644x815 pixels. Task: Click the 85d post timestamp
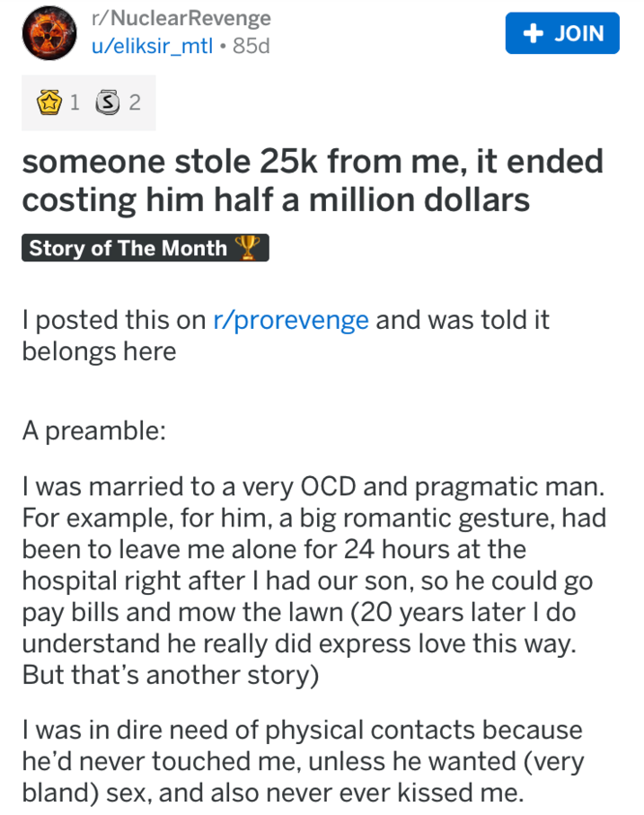pyautogui.click(x=251, y=46)
